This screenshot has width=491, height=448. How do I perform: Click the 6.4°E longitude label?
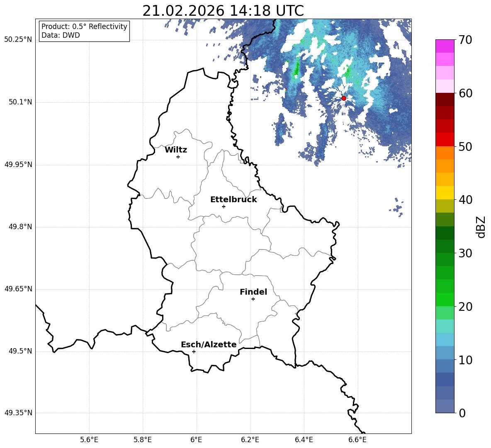(x=304, y=440)
